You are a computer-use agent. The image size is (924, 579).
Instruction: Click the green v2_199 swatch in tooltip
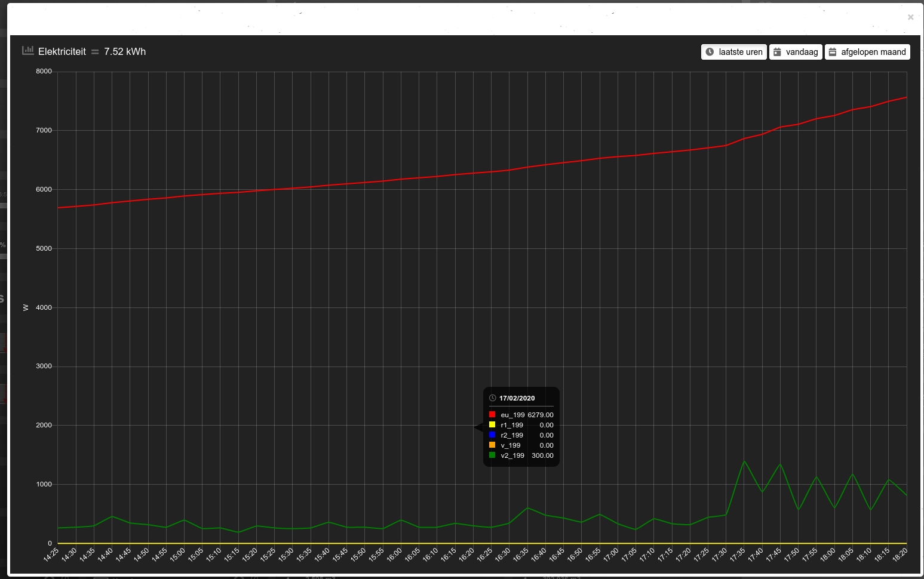click(492, 455)
